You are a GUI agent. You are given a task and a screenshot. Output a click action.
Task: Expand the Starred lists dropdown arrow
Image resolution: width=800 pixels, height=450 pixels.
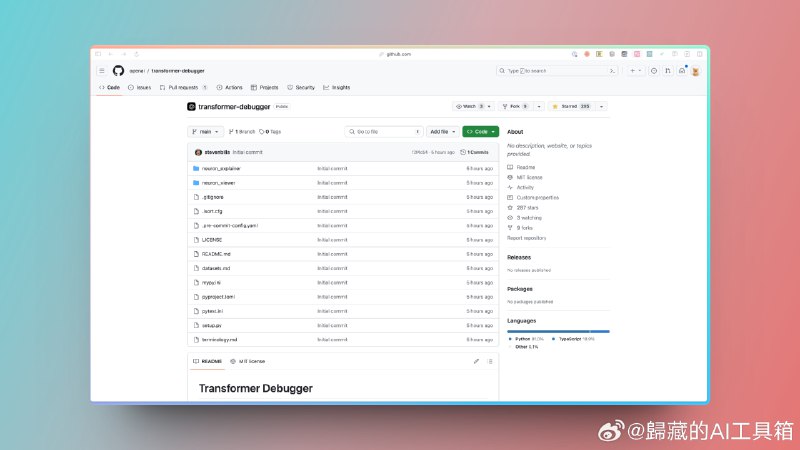point(601,107)
